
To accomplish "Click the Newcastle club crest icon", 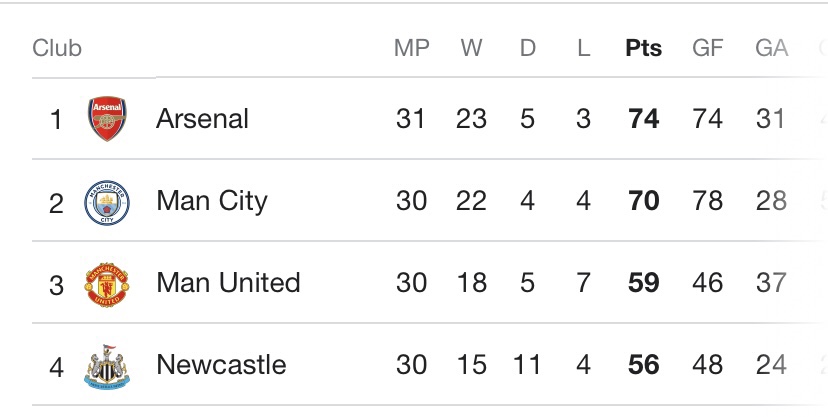I will point(106,366).
